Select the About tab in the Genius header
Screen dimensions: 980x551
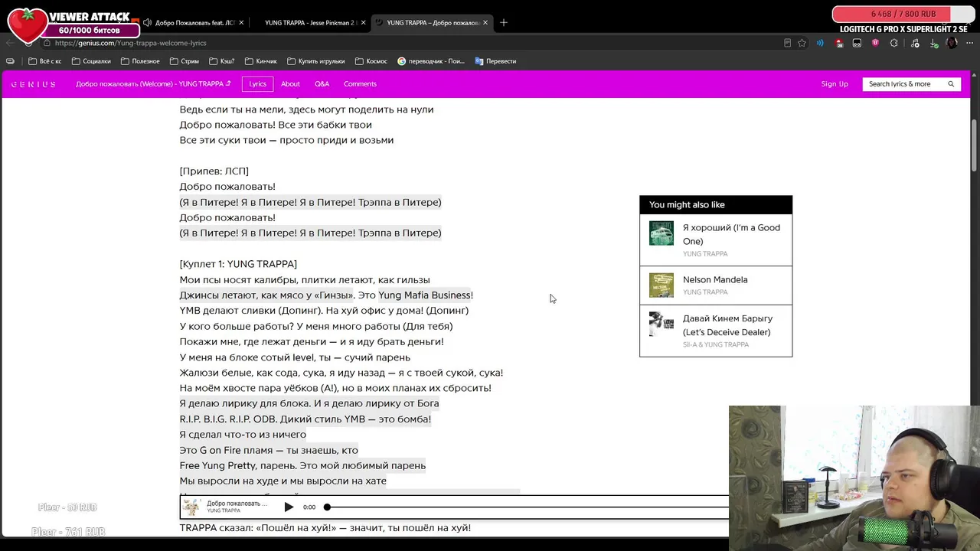coord(290,84)
